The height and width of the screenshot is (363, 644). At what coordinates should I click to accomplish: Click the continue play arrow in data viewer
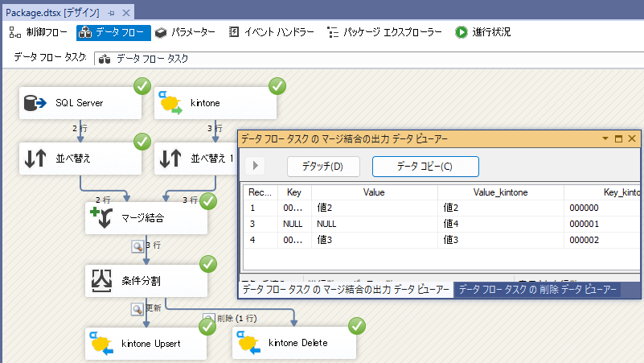pyautogui.click(x=255, y=166)
